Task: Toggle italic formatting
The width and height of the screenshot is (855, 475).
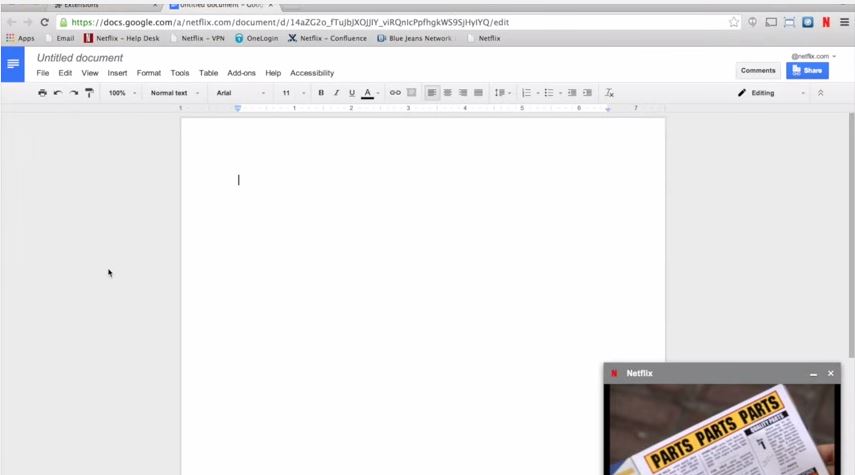Action: pos(336,93)
